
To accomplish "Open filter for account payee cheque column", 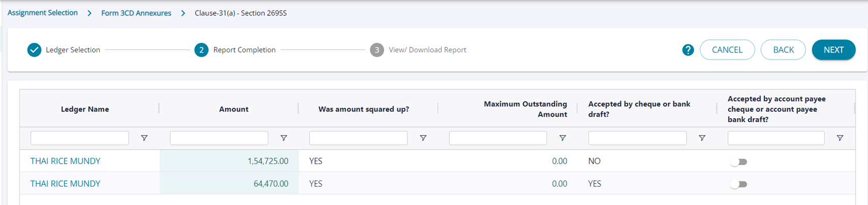I will [840, 138].
